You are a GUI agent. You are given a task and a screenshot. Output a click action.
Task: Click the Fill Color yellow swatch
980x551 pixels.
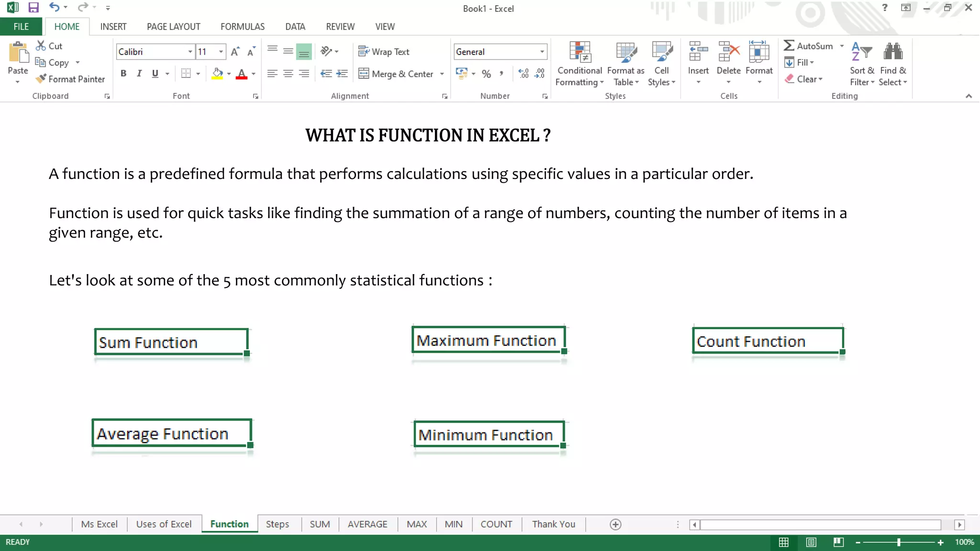217,74
